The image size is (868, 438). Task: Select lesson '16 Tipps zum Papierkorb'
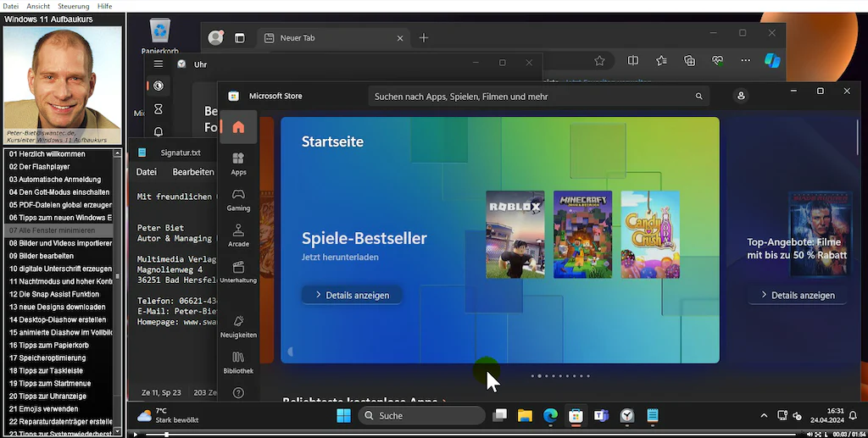[59, 345]
